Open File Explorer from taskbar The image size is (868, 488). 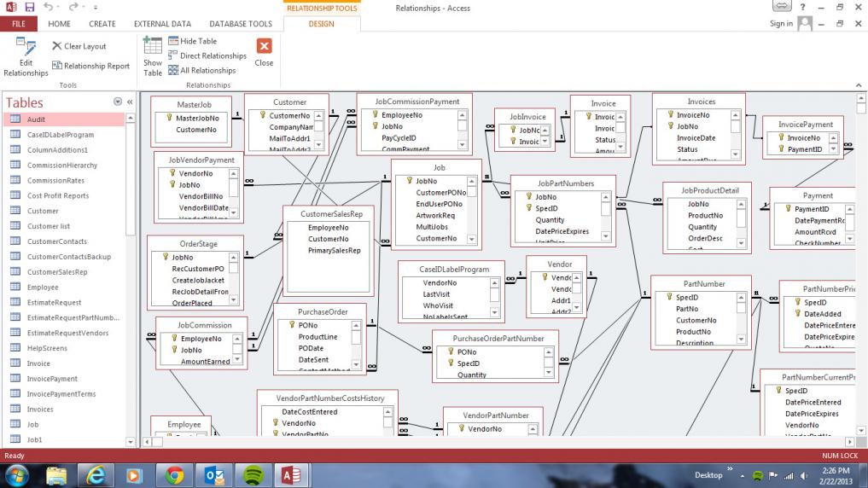56,476
